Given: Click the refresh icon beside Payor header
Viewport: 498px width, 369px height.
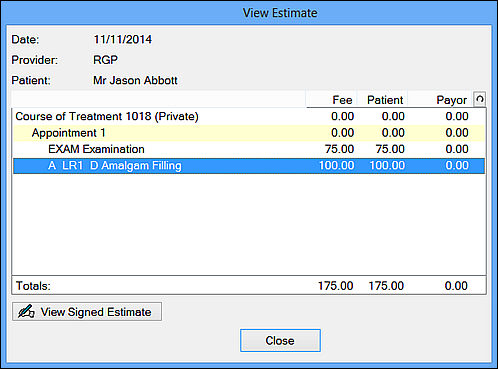Looking at the screenshot, I should (x=480, y=99).
